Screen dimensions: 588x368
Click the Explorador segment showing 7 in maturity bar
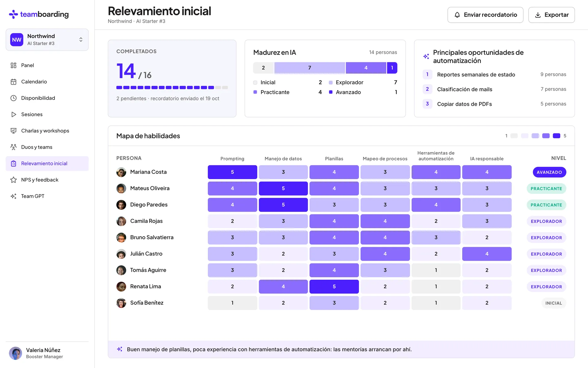click(310, 68)
